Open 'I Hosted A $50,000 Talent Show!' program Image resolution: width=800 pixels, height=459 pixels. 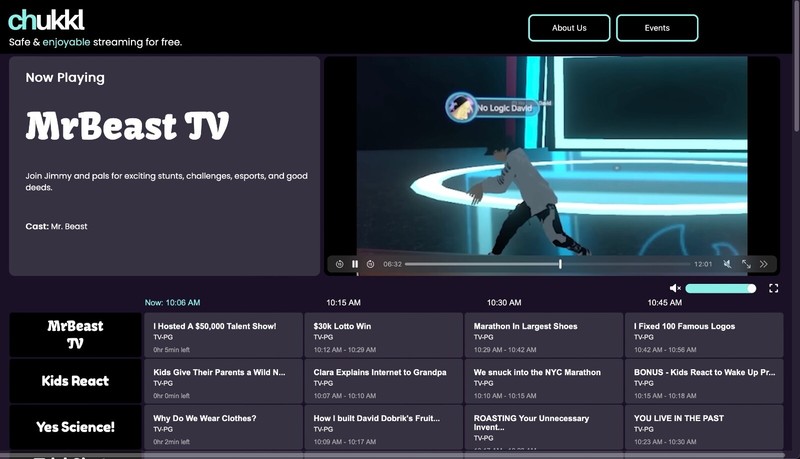point(223,335)
